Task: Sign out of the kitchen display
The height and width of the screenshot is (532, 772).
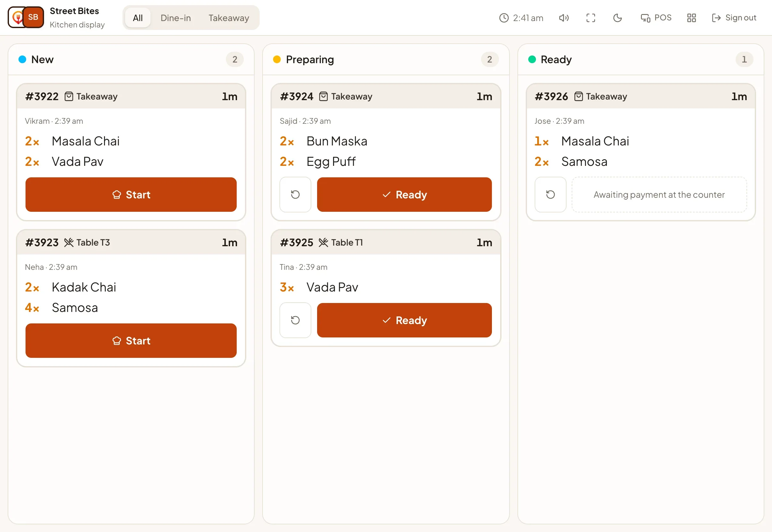Action: click(x=734, y=18)
